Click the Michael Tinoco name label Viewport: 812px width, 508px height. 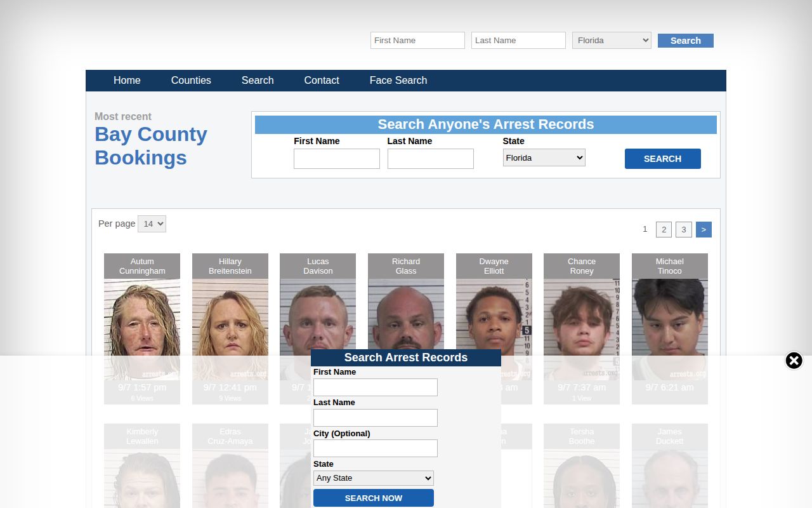670,266
